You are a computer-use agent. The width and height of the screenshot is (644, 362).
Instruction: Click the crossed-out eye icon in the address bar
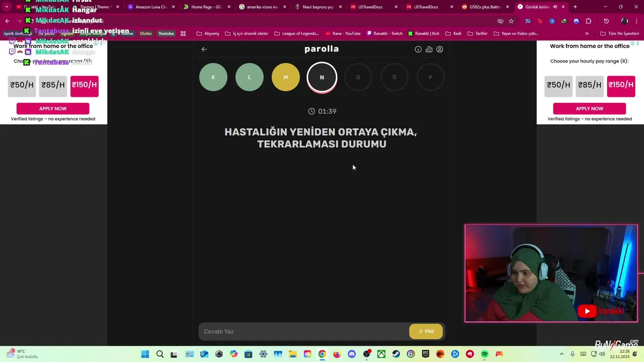[500, 21]
